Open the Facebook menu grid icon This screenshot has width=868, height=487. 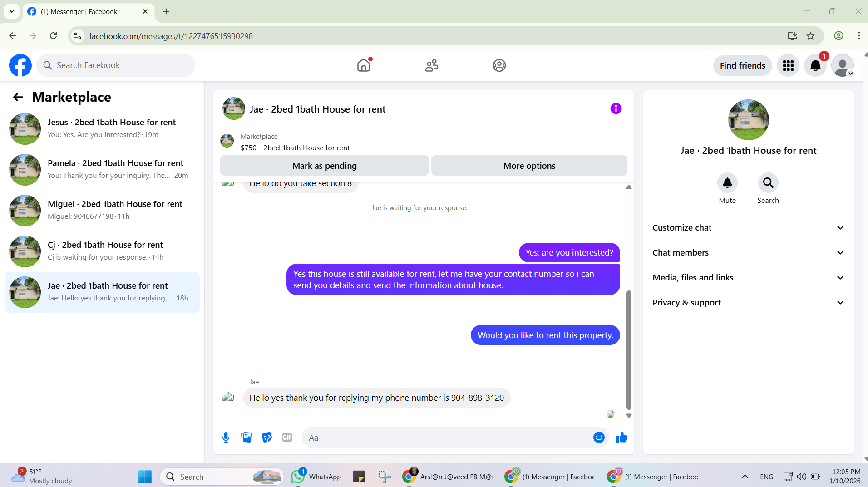(x=788, y=66)
